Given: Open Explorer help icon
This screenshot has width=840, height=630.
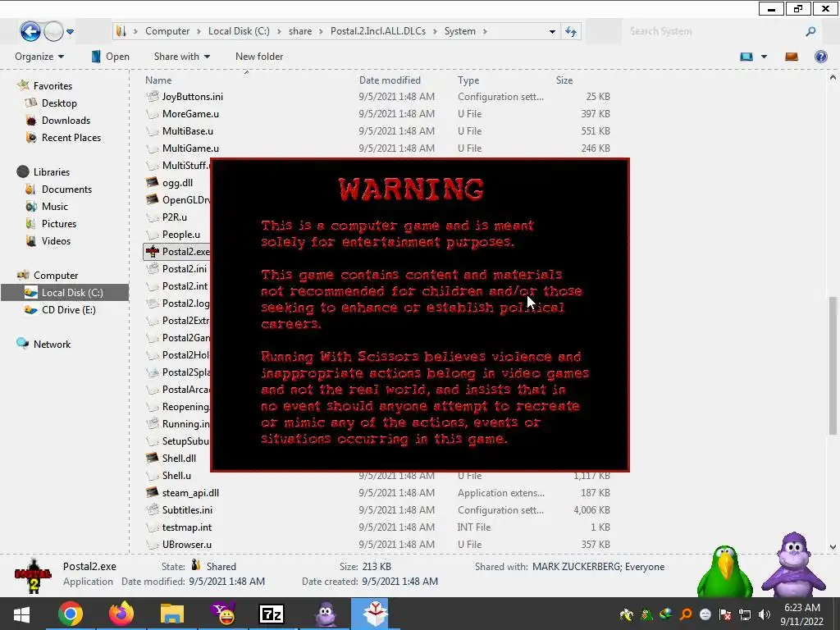Looking at the screenshot, I should click(820, 57).
